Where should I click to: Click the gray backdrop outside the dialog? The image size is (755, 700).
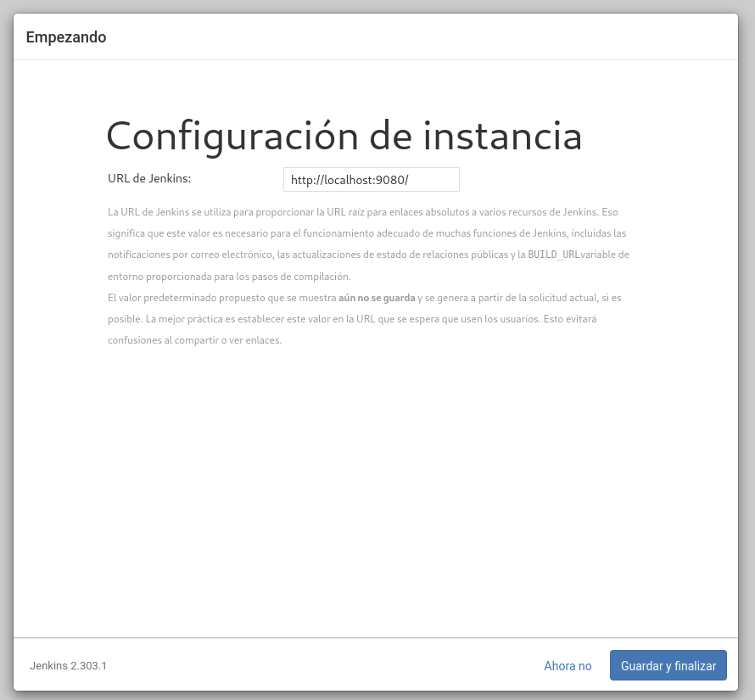(x=747, y=339)
